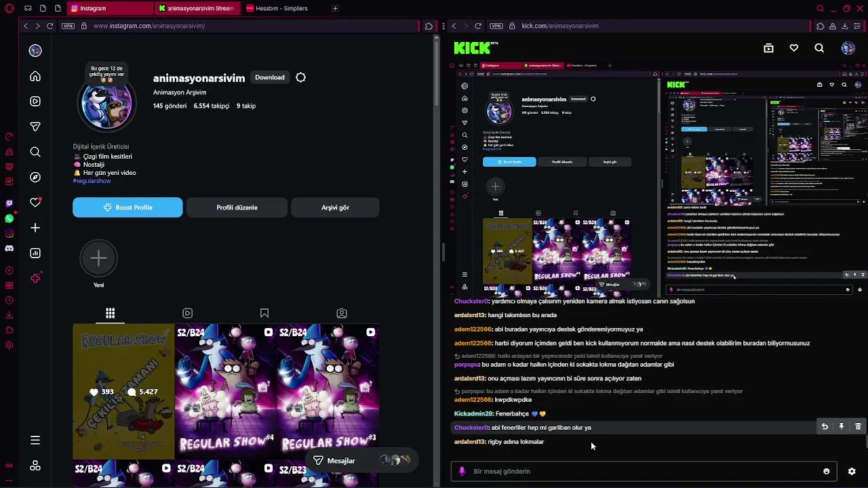This screenshot has width=868, height=488.
Task: Click Kick address bar URL
Action: pyautogui.click(x=560, y=26)
